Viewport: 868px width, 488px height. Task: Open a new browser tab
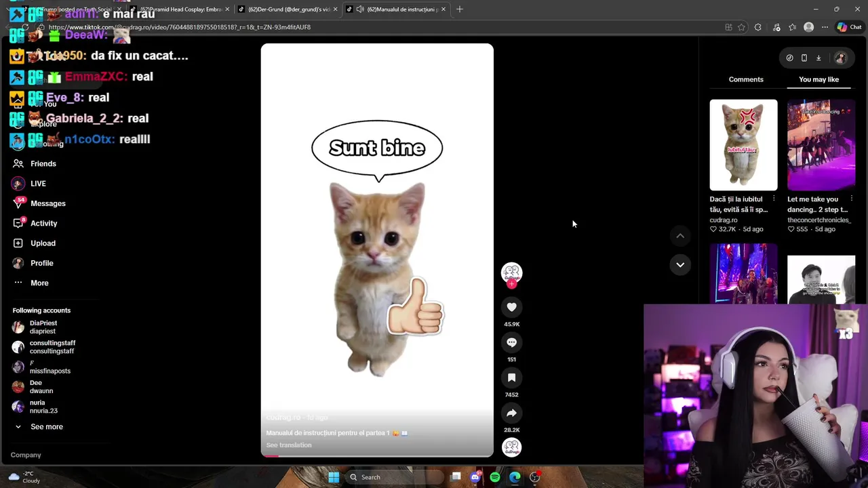[x=460, y=9]
